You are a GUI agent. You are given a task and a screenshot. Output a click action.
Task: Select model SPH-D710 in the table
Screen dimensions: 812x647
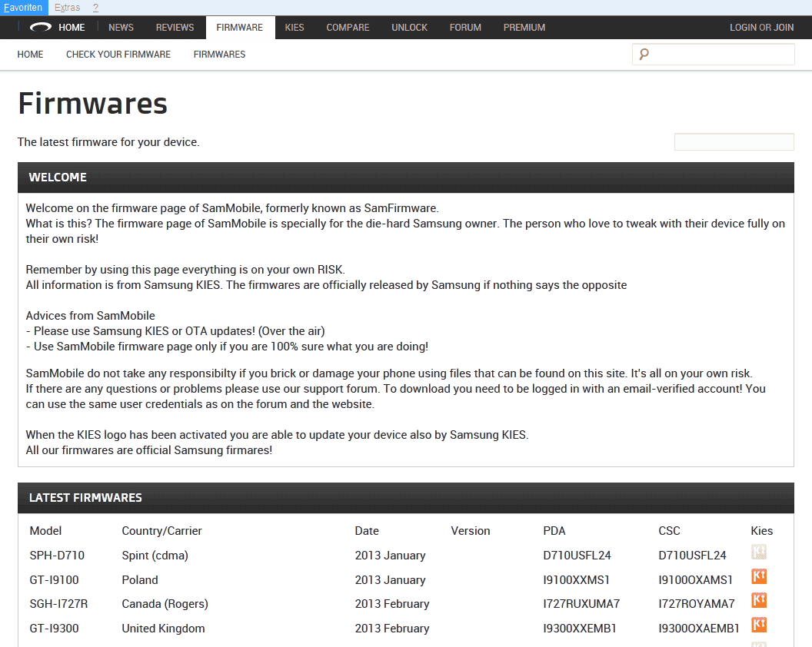pyautogui.click(x=57, y=556)
